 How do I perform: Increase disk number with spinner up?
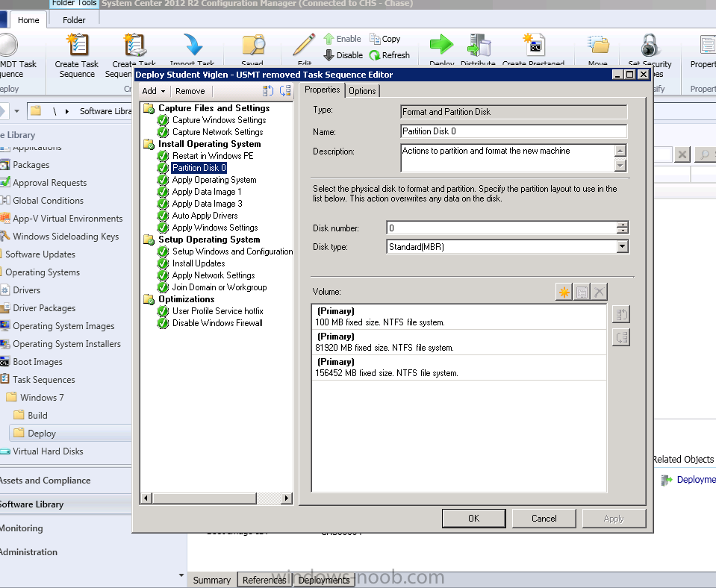623,224
